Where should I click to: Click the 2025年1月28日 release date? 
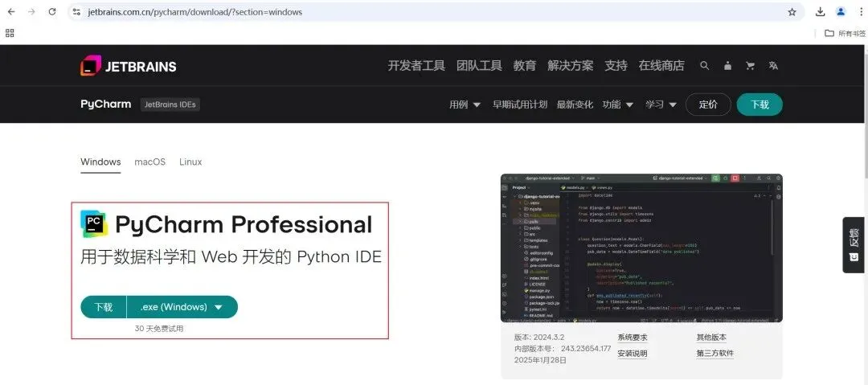(x=540, y=360)
